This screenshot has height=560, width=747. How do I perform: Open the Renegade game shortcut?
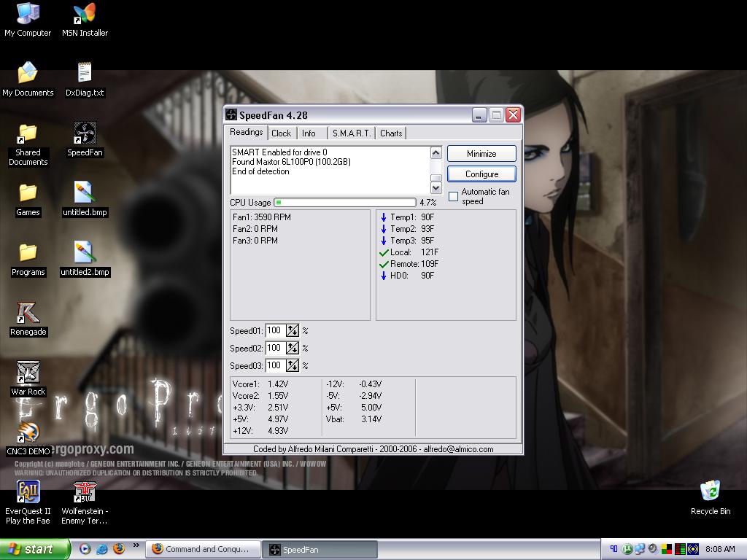pos(28,314)
